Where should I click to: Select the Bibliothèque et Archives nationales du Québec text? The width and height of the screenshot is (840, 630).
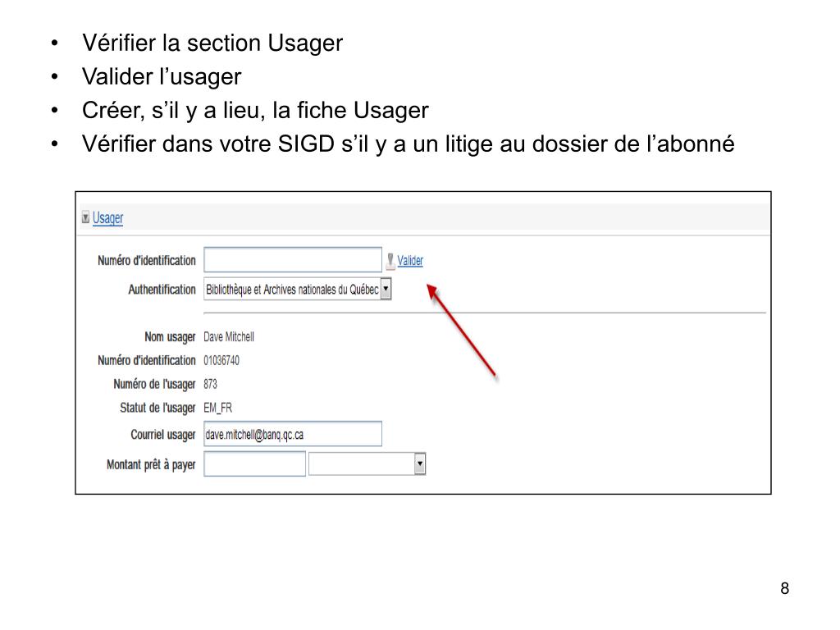coord(292,290)
